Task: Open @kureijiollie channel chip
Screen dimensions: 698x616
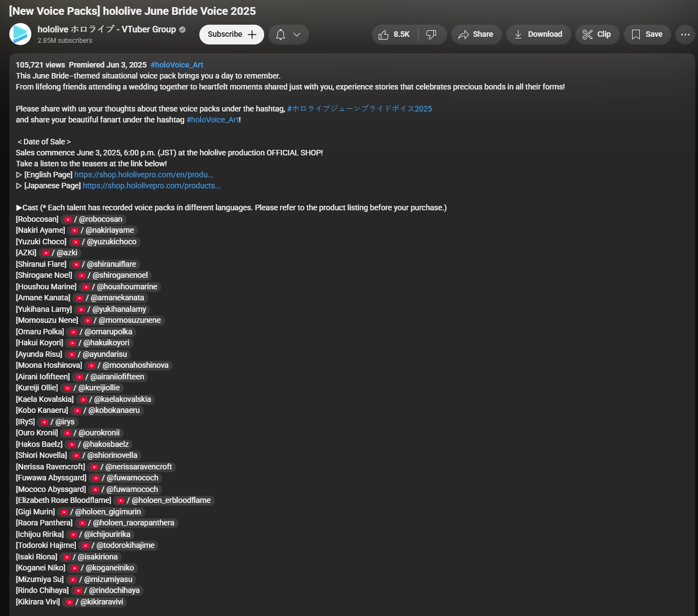Action: tap(92, 388)
